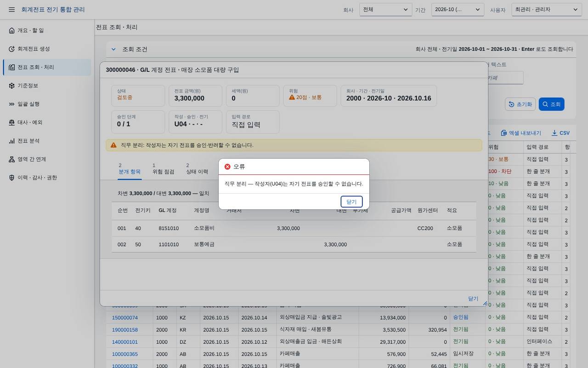Click the hamburger menu icon
Screen dimensions: 588x368
coord(11,10)
